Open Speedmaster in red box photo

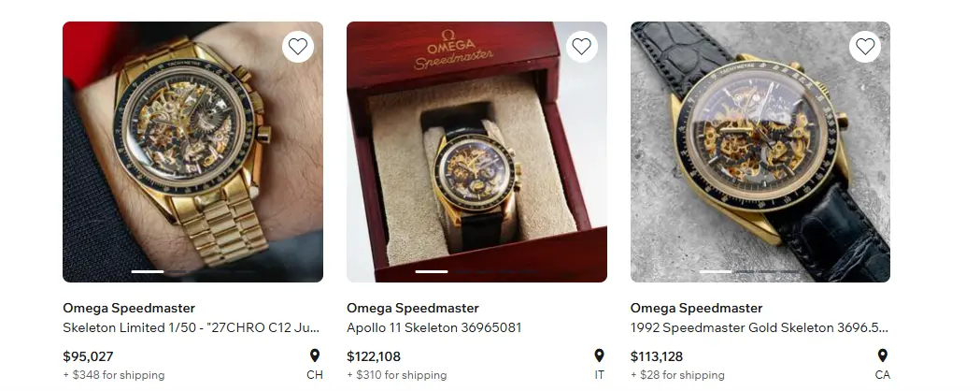point(476,152)
